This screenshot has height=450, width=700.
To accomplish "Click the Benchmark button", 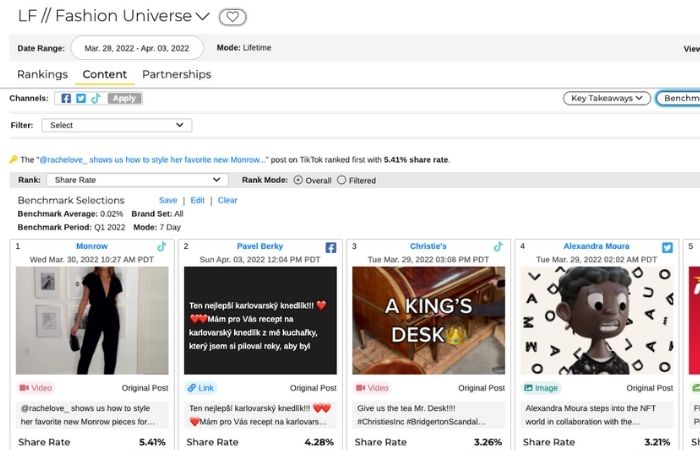I will click(679, 98).
